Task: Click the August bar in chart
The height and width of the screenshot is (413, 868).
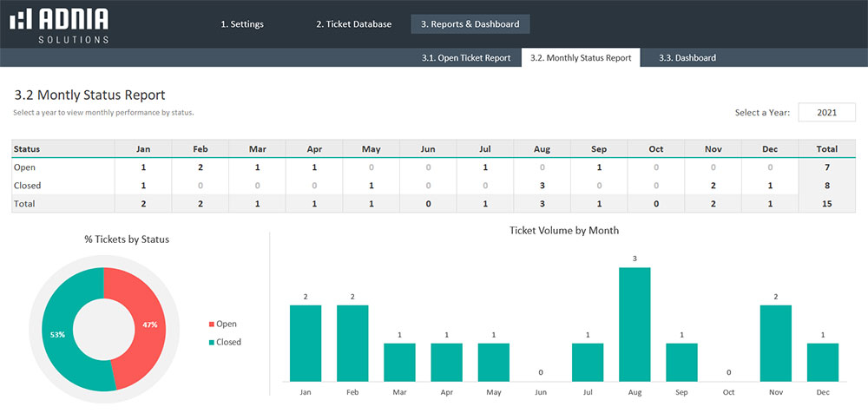Action: click(635, 324)
